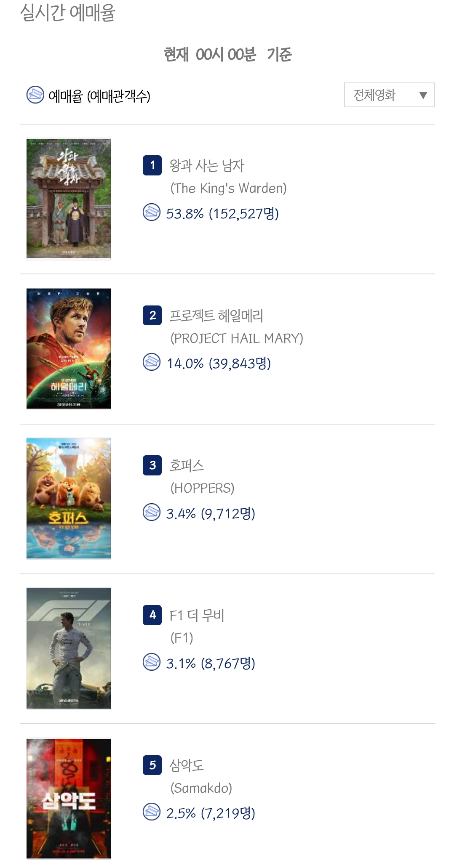Click ticket icon beside 3.1% booking rate
Viewport: 454px width, 868px height.
pos(152,662)
